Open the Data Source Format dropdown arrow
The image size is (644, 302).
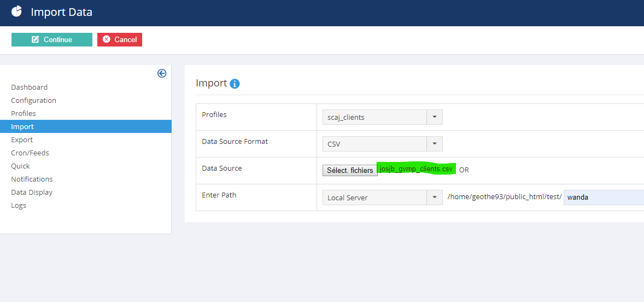[435, 144]
